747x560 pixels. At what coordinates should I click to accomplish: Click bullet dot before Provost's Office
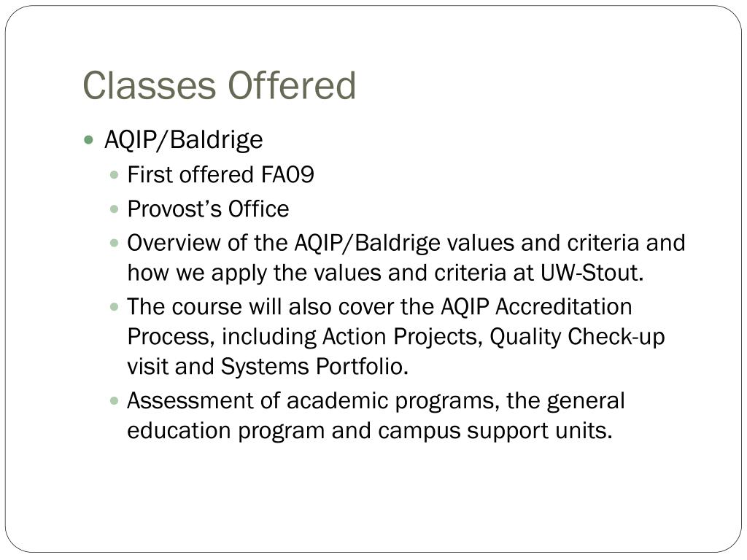[114, 209]
